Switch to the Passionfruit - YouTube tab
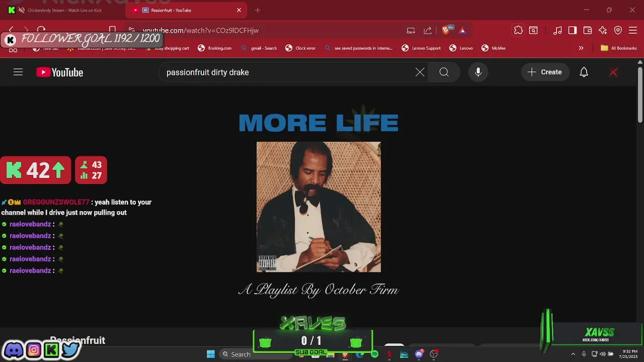Image resolution: width=644 pixels, height=362 pixels. coord(186,10)
